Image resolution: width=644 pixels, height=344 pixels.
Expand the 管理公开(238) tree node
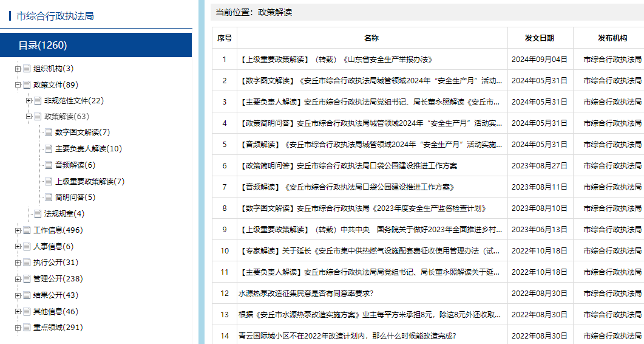pyautogui.click(x=18, y=279)
